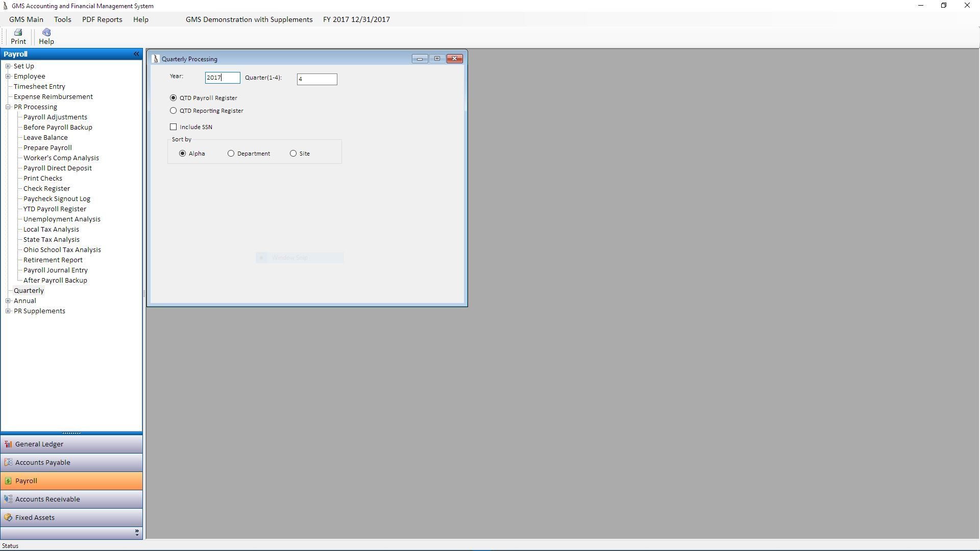Image resolution: width=980 pixels, height=551 pixels.
Task: Open the General Ledger module
Action: [39, 444]
